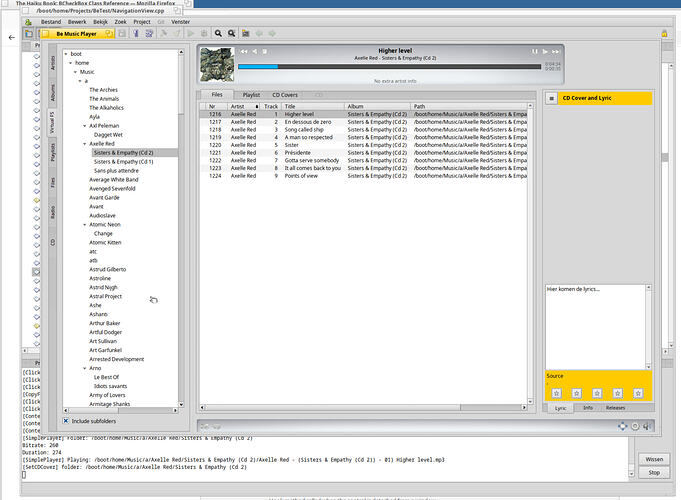Viewport: 681px width, 500px height.
Task: Collapse the Axl Peleman folder
Action: click(x=85, y=126)
